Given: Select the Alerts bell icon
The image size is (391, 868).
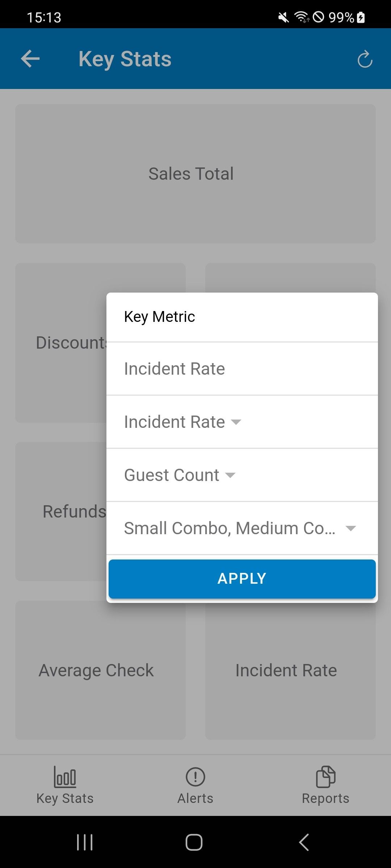Looking at the screenshot, I should pos(195,776).
